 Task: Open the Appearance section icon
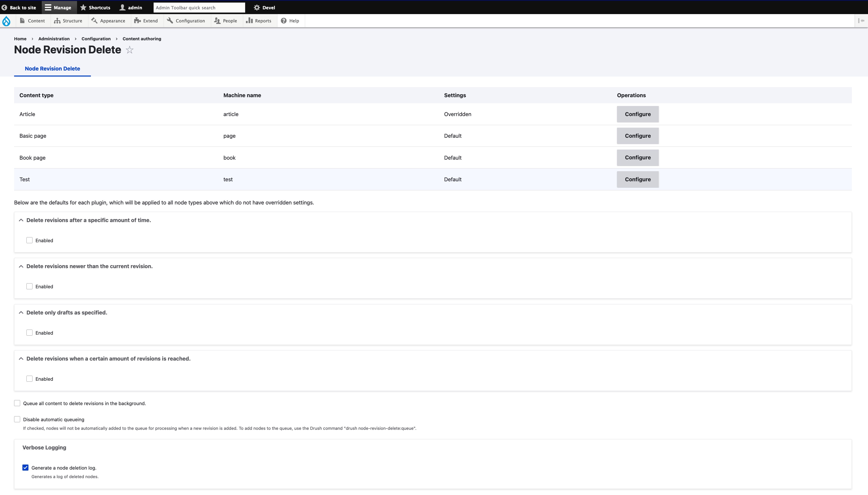point(94,21)
